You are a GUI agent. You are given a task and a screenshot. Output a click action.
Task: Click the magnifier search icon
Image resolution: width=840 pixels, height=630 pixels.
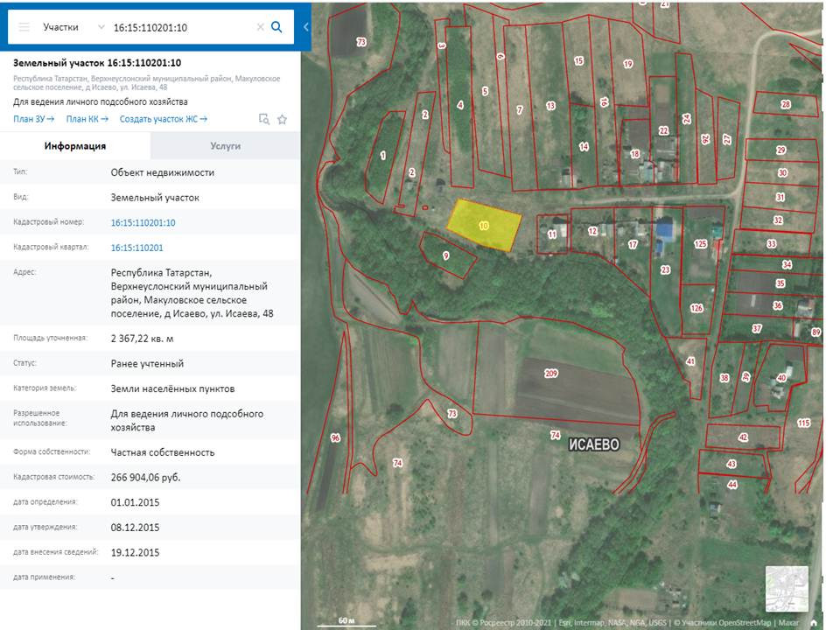(276, 27)
